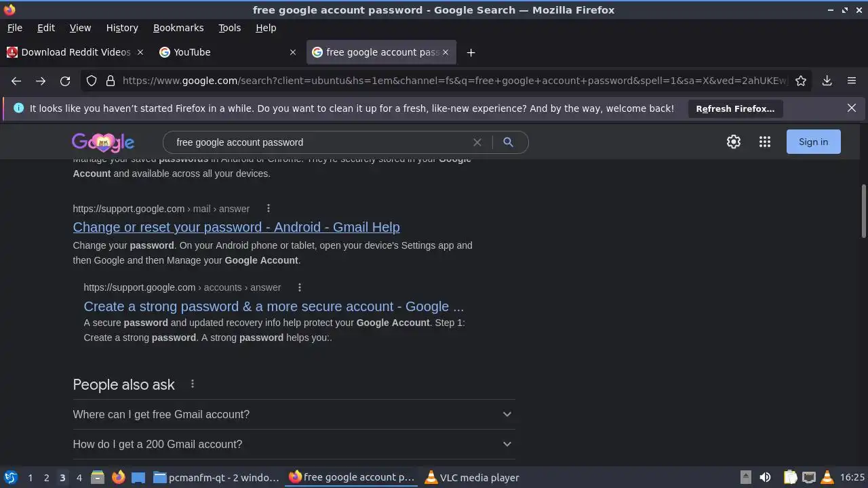Open Google quick settings gear

(734, 142)
